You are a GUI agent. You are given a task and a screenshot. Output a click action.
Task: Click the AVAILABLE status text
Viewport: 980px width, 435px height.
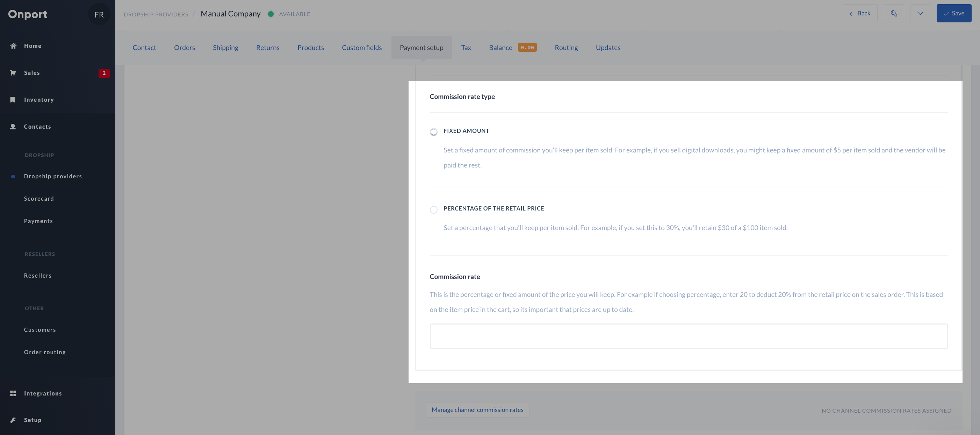(x=295, y=14)
